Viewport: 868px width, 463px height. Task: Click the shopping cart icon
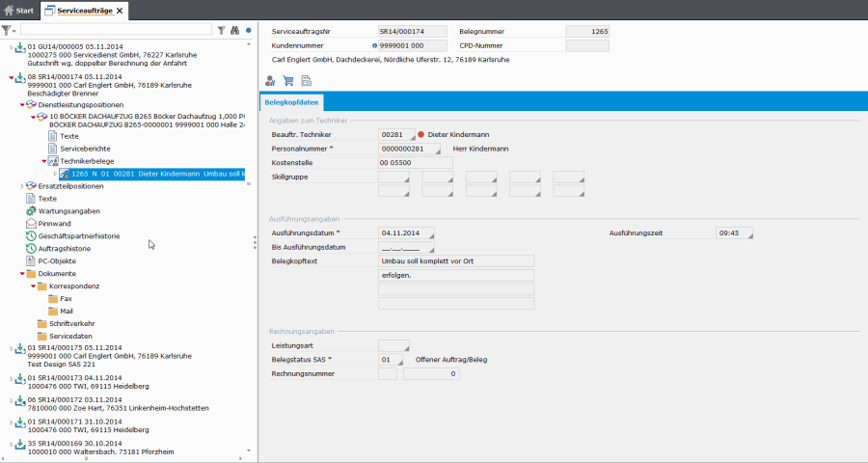pyautogui.click(x=288, y=80)
